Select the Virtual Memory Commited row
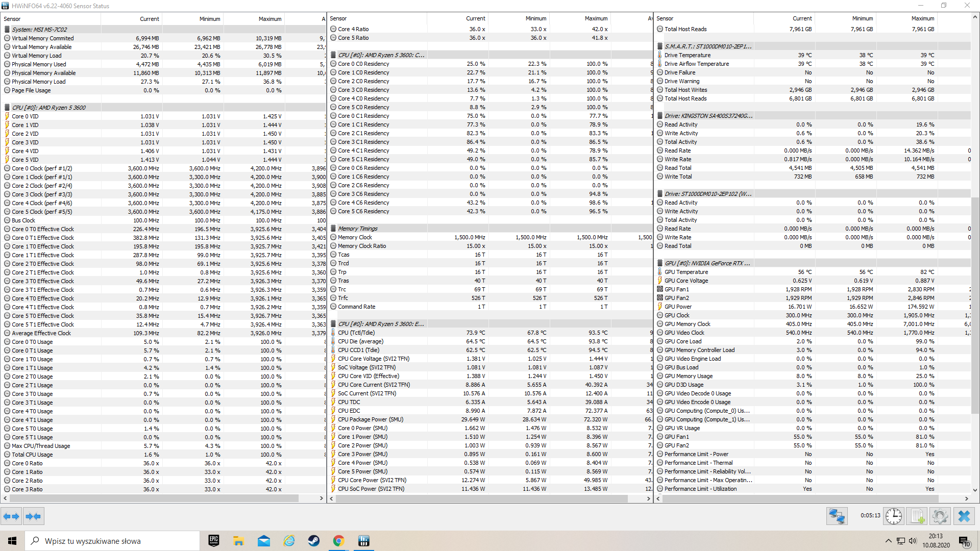Image resolution: width=980 pixels, height=551 pixels. click(x=163, y=38)
